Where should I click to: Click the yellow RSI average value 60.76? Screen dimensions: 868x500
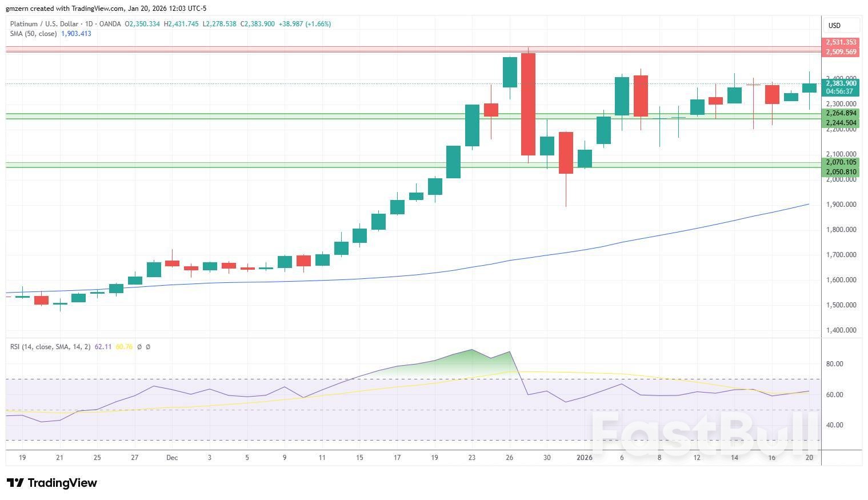click(123, 347)
